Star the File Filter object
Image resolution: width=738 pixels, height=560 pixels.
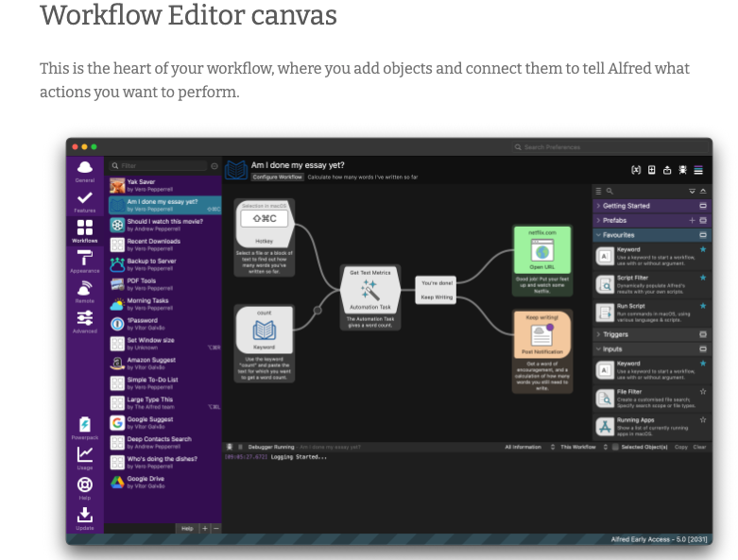703,391
